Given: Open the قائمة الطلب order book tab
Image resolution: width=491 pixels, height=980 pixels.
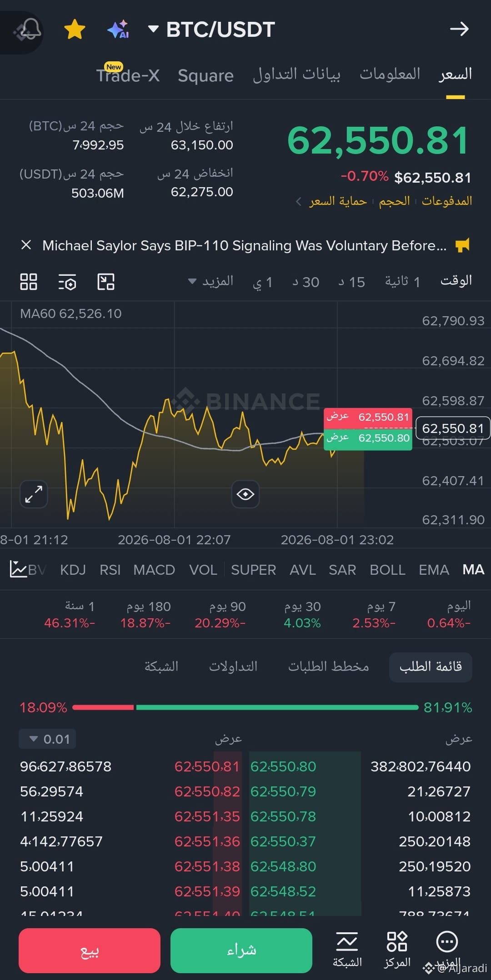Looking at the screenshot, I should click(x=431, y=667).
